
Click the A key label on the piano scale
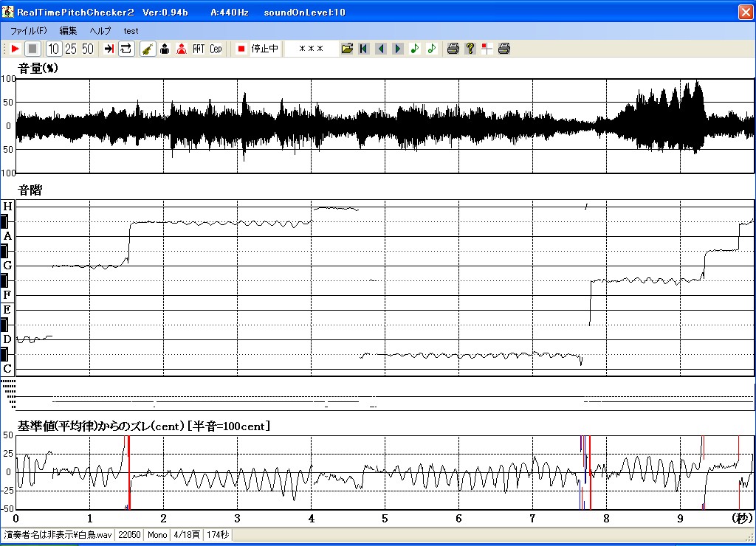7,236
